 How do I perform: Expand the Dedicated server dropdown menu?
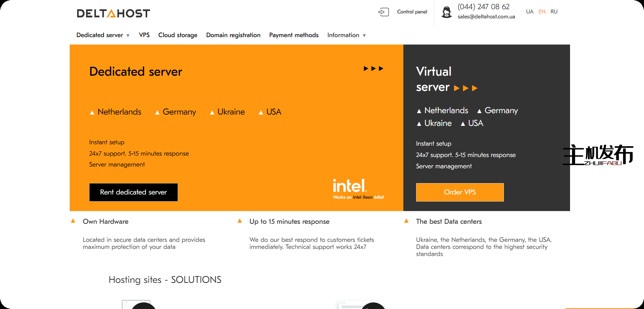(x=103, y=35)
